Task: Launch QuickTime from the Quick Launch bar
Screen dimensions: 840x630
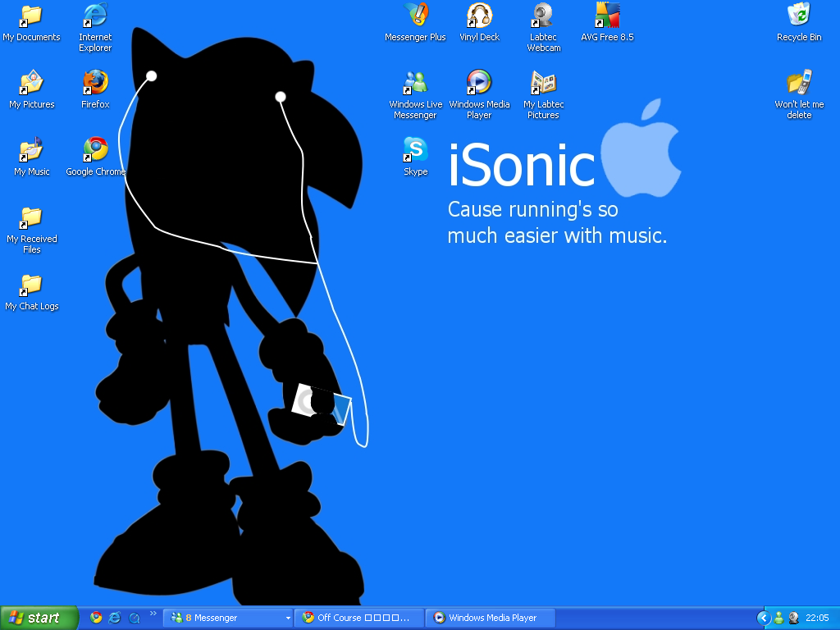Action: click(x=135, y=618)
